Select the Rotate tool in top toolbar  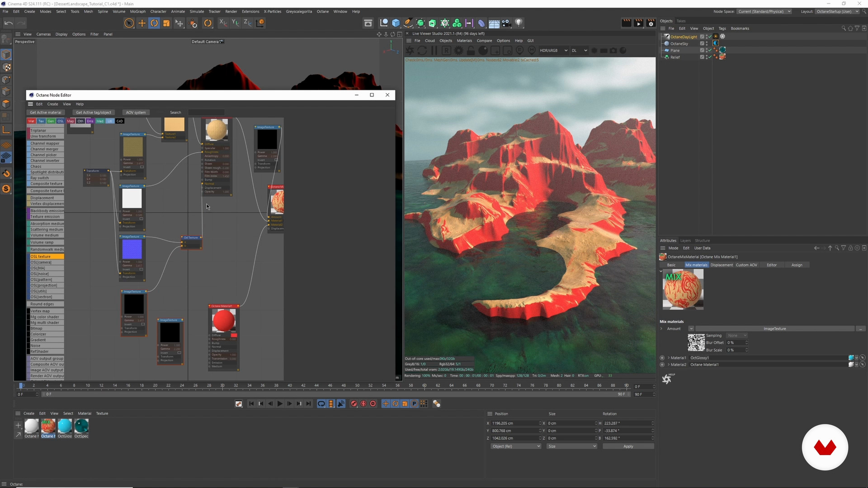(x=154, y=23)
